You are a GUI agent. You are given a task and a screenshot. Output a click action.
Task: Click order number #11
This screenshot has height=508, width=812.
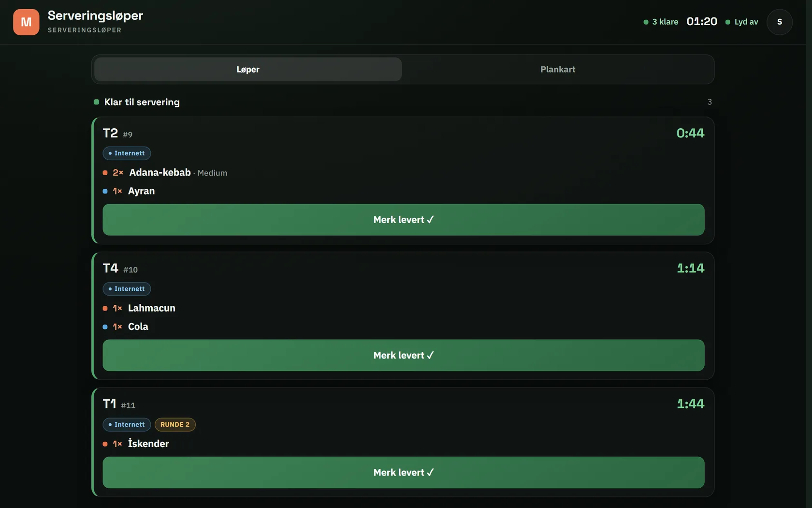click(x=128, y=405)
